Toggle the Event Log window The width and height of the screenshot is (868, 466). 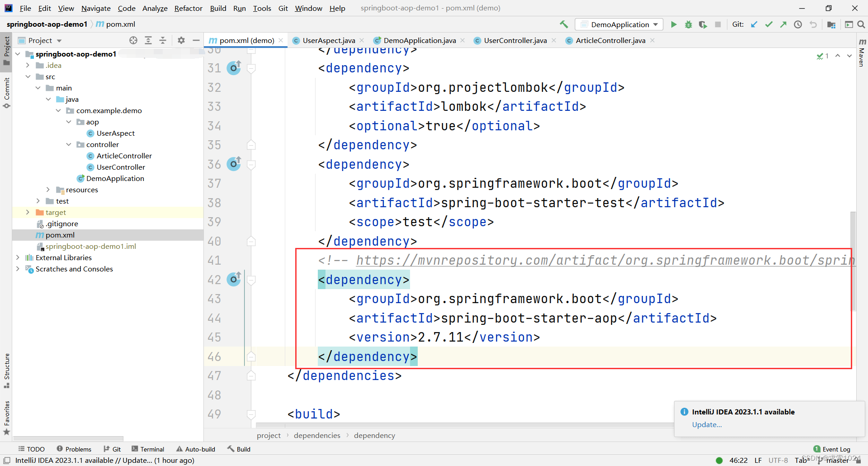coord(832,449)
